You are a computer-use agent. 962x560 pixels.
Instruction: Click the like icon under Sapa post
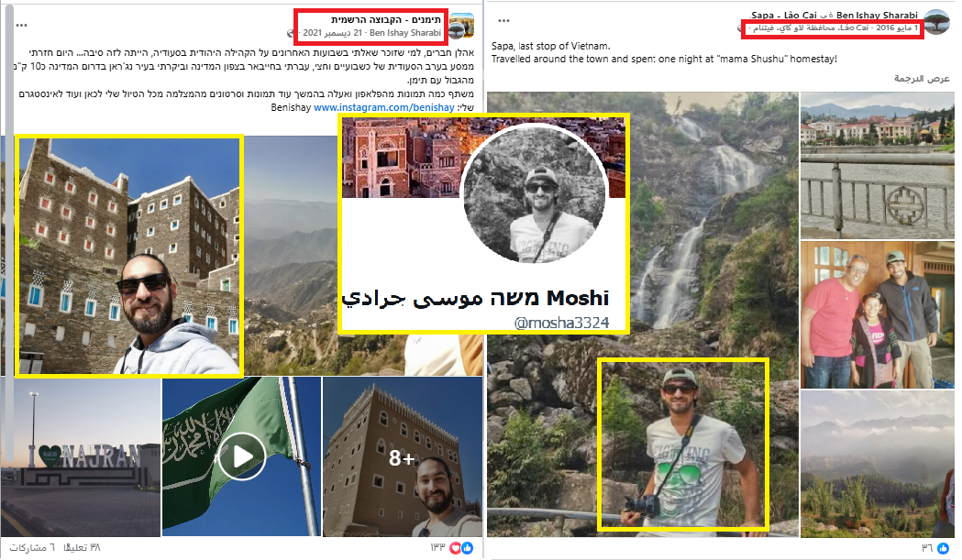click(x=943, y=547)
